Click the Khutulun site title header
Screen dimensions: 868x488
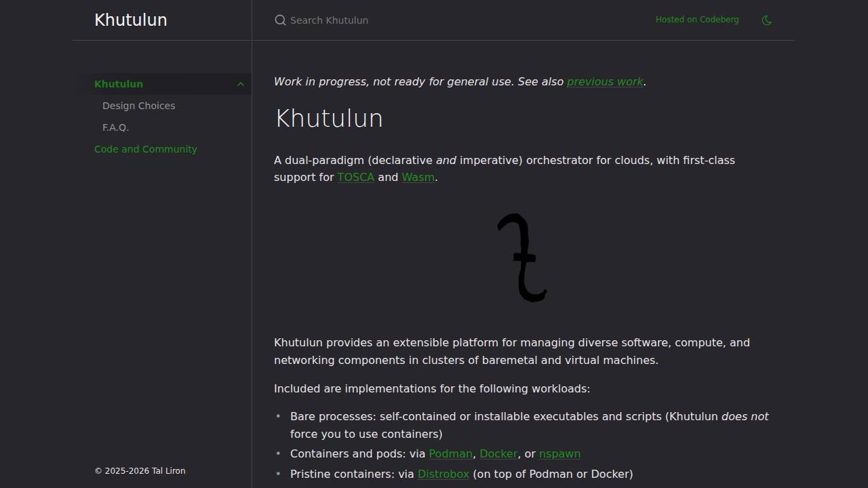click(x=131, y=20)
